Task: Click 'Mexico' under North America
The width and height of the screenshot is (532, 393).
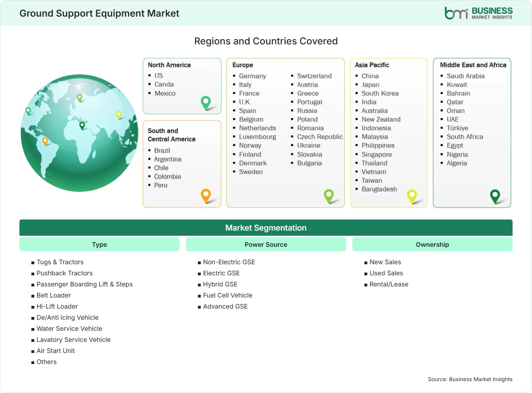Action: [x=165, y=93]
